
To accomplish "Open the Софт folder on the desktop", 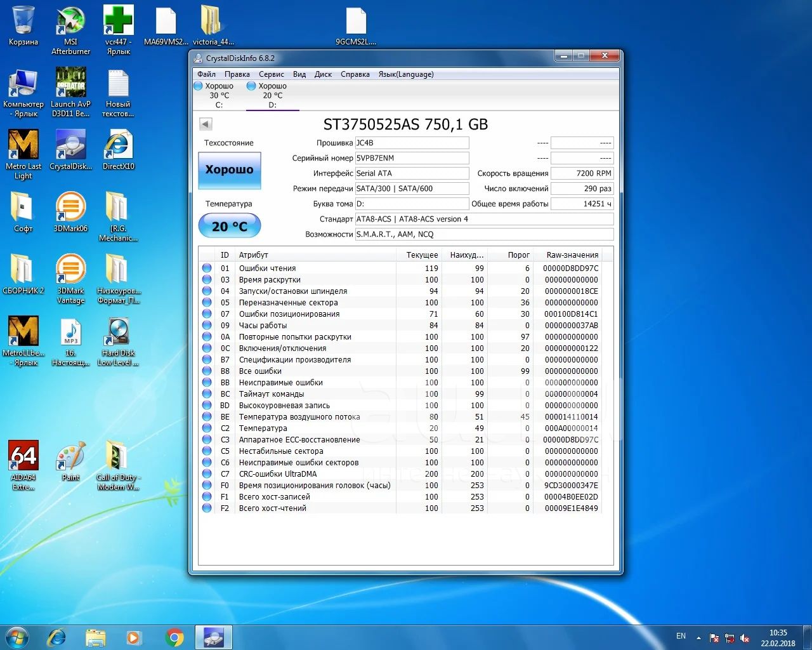I will (23, 213).
